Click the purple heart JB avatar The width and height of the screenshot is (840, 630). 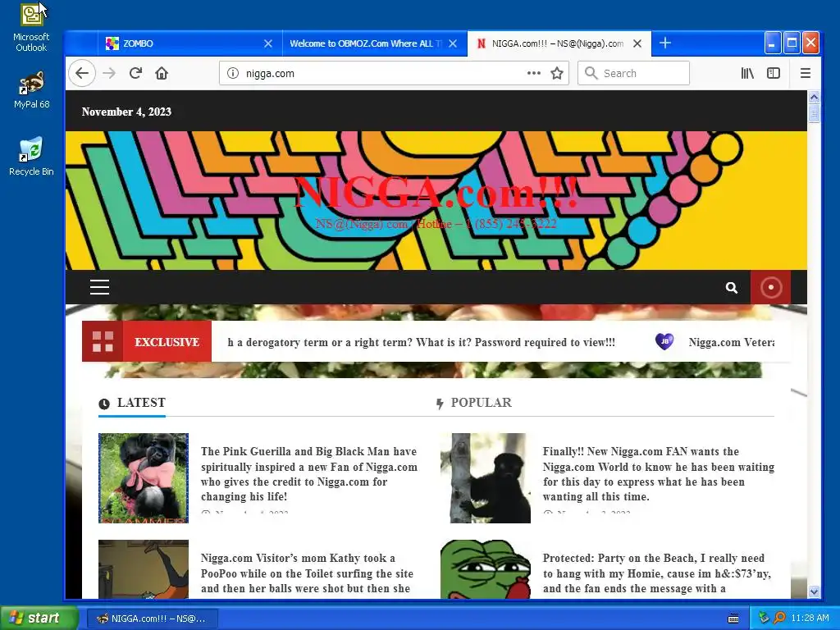coord(664,341)
